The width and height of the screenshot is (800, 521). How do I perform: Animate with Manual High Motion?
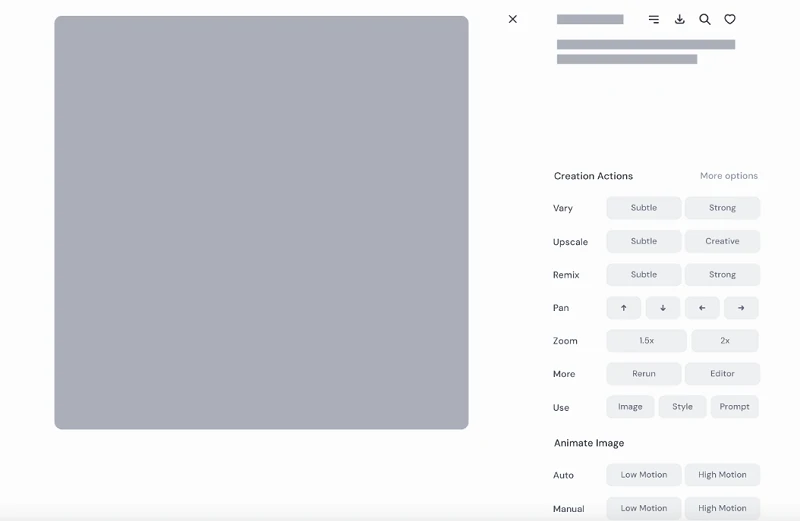pyautogui.click(x=722, y=508)
